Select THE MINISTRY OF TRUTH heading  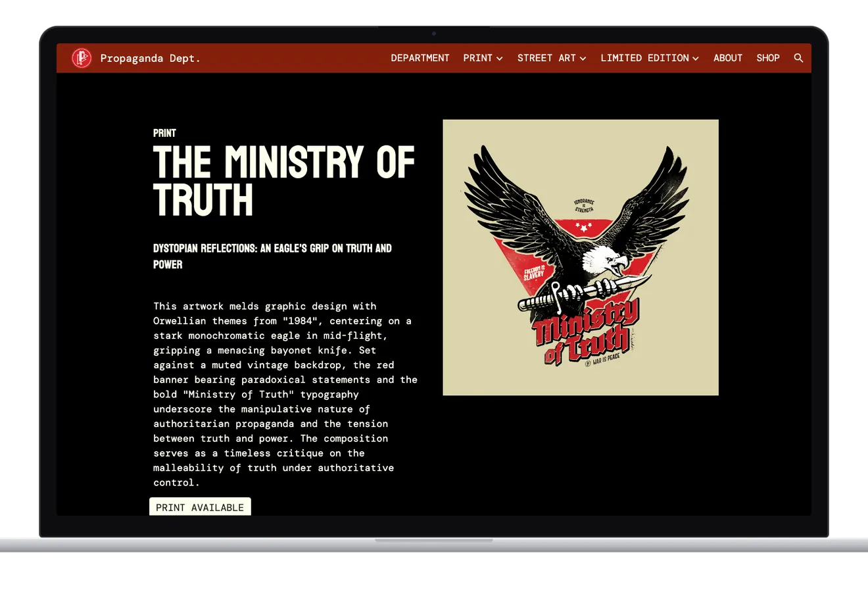[x=284, y=182]
